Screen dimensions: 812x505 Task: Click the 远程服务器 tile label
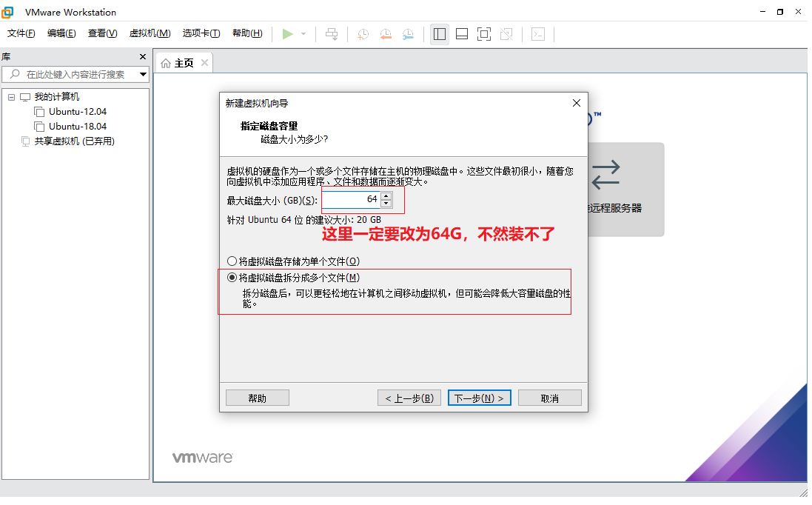point(614,208)
